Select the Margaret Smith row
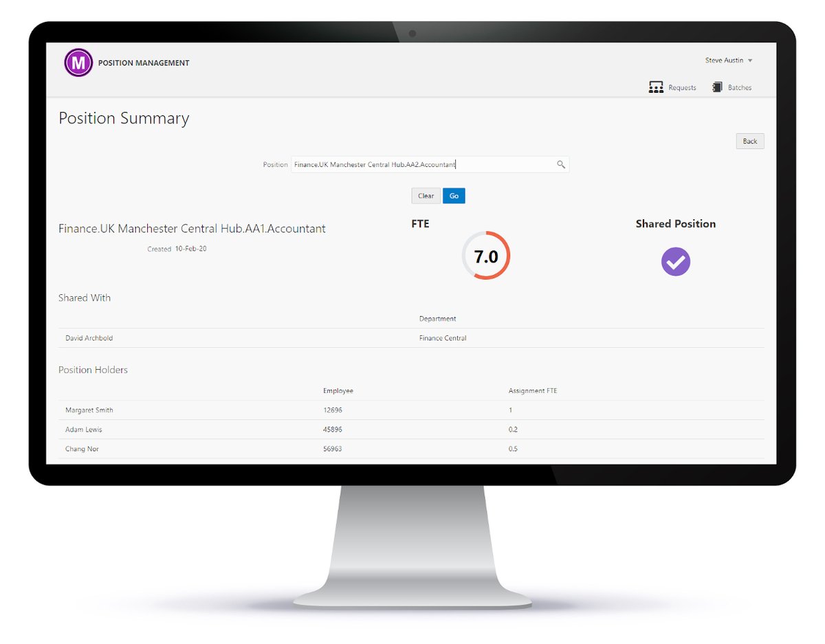Screen dimensions: 825x644 tap(411, 410)
